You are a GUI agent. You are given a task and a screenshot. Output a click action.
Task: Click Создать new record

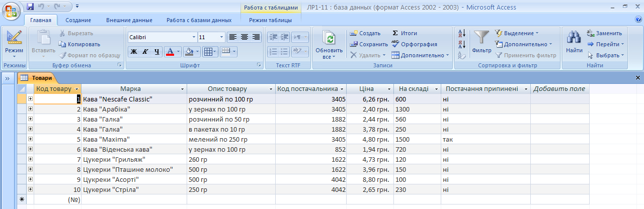click(x=366, y=33)
